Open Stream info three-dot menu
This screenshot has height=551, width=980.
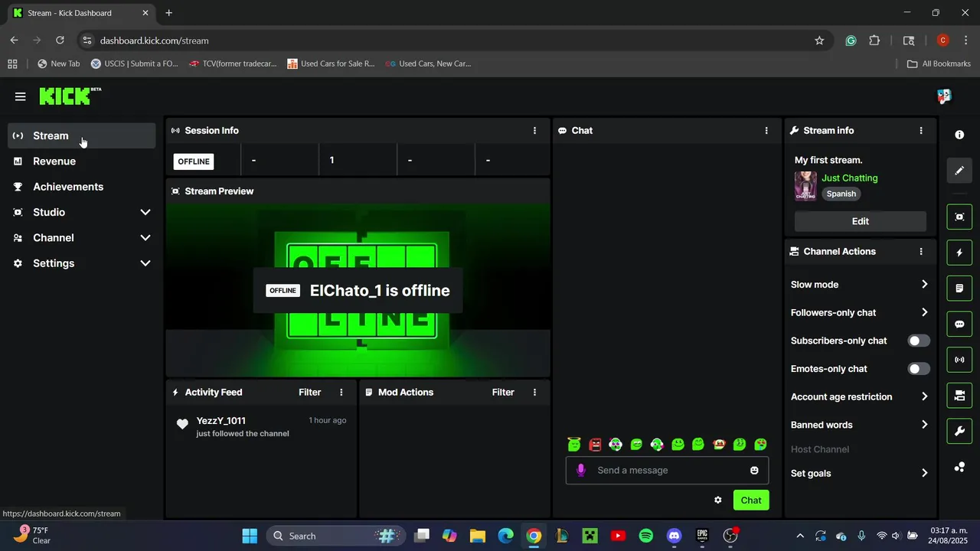coord(921,131)
